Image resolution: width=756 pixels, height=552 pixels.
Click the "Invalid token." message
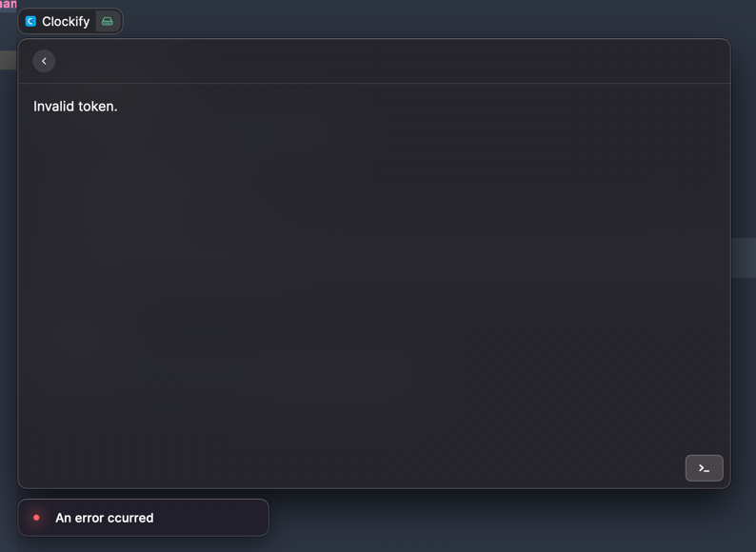point(75,106)
